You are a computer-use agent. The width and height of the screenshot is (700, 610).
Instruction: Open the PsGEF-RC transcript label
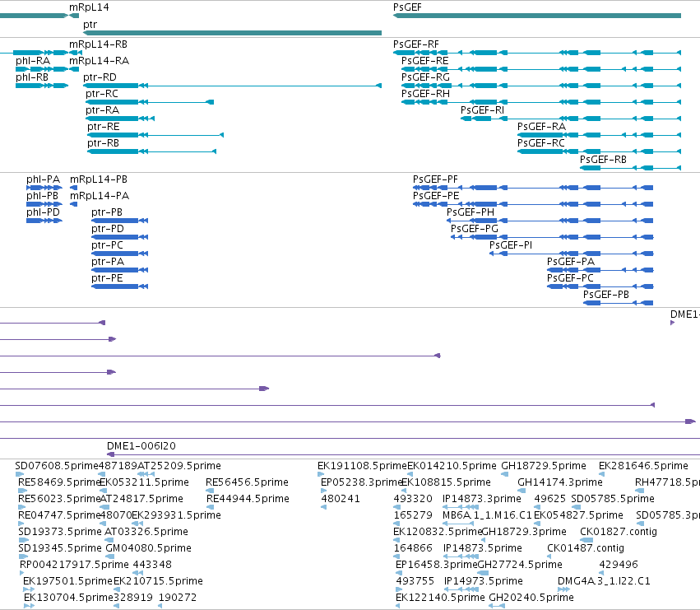click(x=541, y=143)
